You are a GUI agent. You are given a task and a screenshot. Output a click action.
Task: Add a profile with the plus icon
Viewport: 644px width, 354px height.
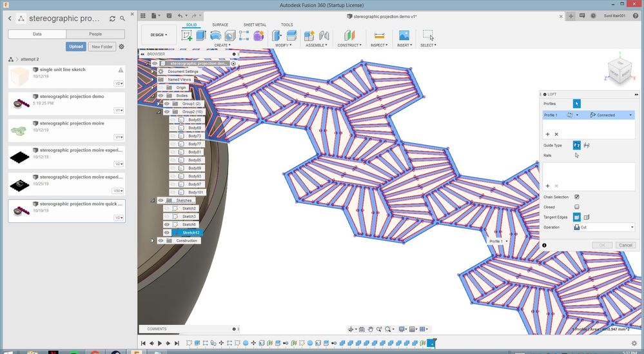[547, 134]
